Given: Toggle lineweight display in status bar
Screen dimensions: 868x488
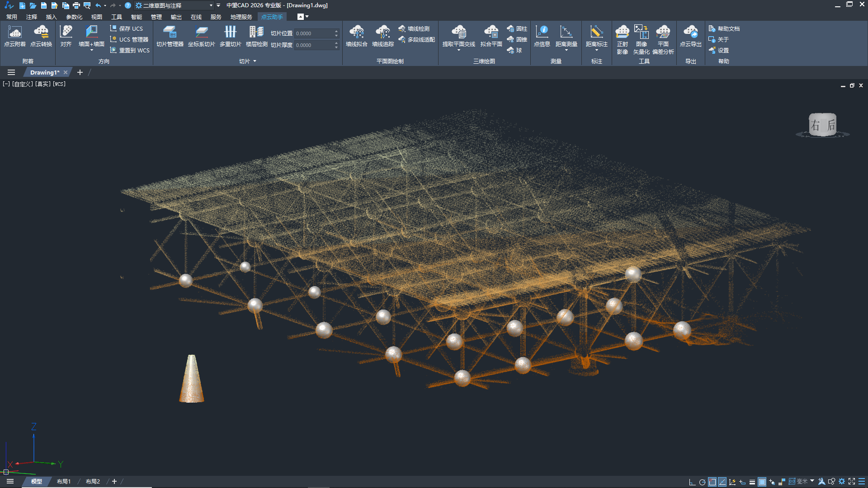Looking at the screenshot, I should 752,482.
